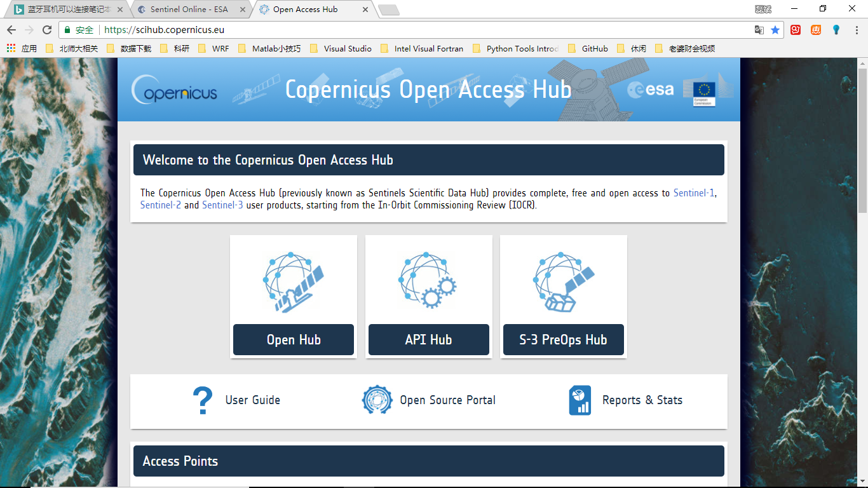868x488 pixels.
Task: Click the Copernicus Open Access Hub banner title
Action: pyautogui.click(x=428, y=90)
